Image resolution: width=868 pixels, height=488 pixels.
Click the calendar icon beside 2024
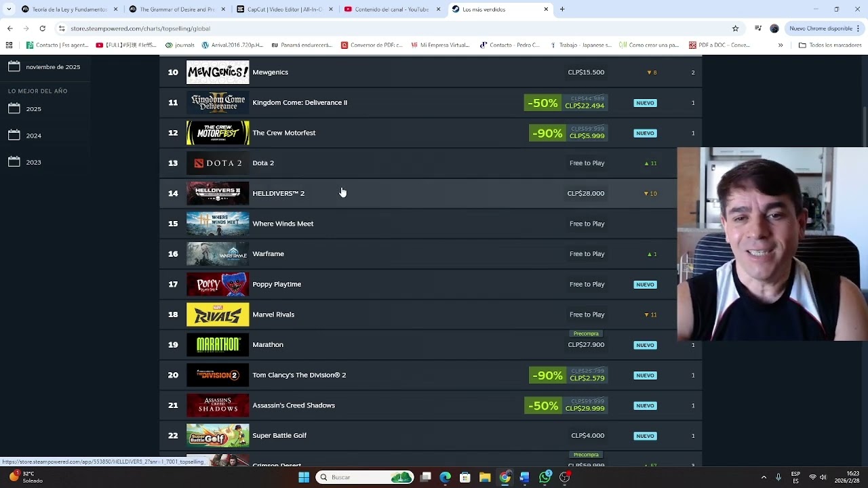[x=14, y=135]
